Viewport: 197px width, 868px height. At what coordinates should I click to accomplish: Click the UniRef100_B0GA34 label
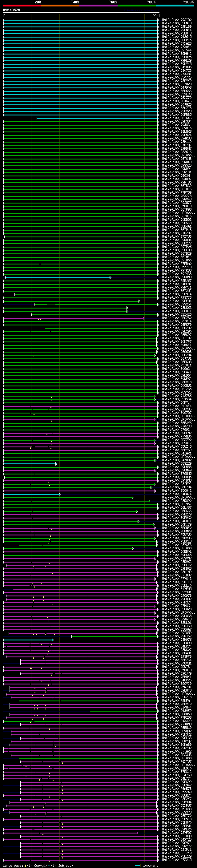(x=177, y=369)
